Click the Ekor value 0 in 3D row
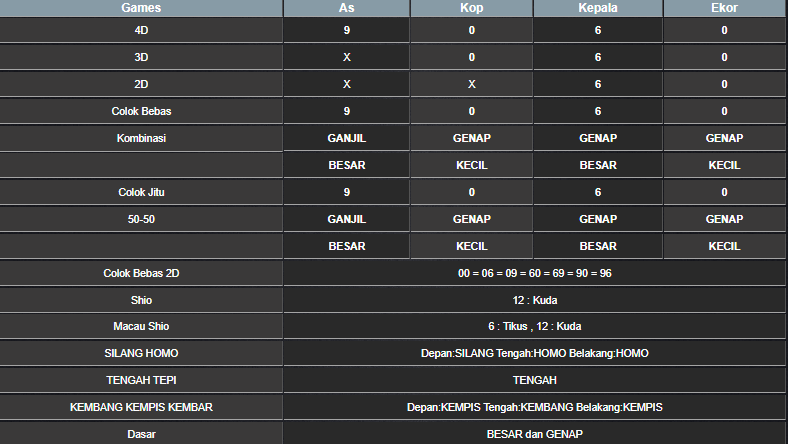Image resolution: width=788 pixels, height=444 pixels. click(725, 57)
